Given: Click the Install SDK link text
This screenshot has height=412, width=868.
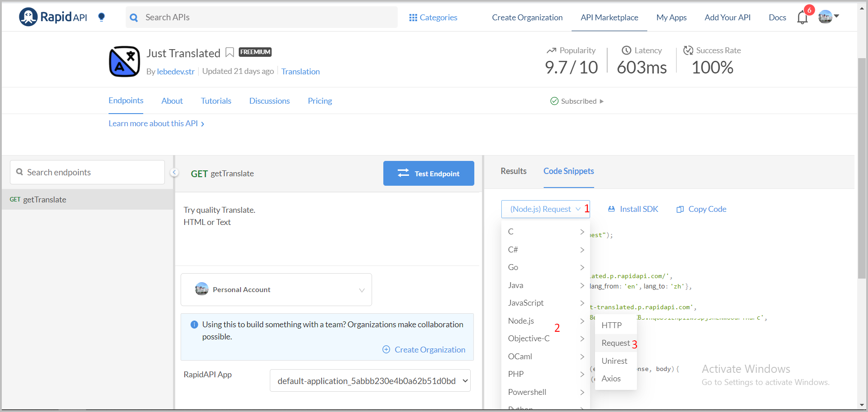Looking at the screenshot, I should pyautogui.click(x=639, y=209).
